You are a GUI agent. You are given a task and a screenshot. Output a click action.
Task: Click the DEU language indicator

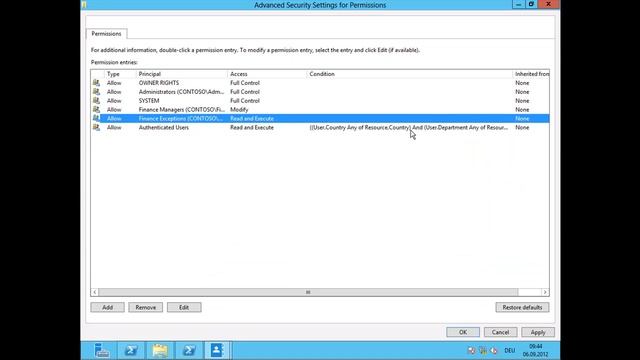[x=509, y=351]
